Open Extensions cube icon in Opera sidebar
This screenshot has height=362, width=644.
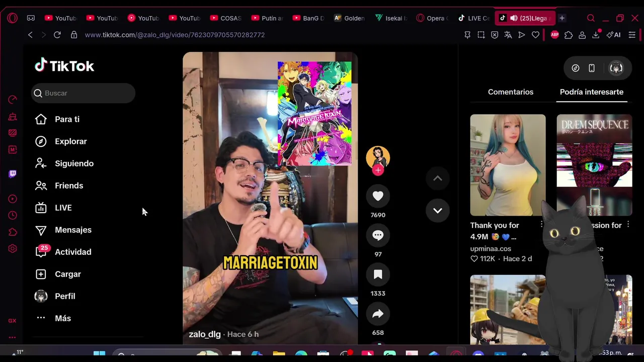click(13, 232)
